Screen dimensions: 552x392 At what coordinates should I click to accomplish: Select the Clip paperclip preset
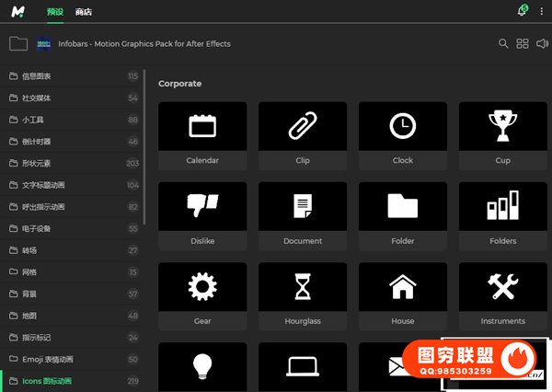click(x=303, y=126)
